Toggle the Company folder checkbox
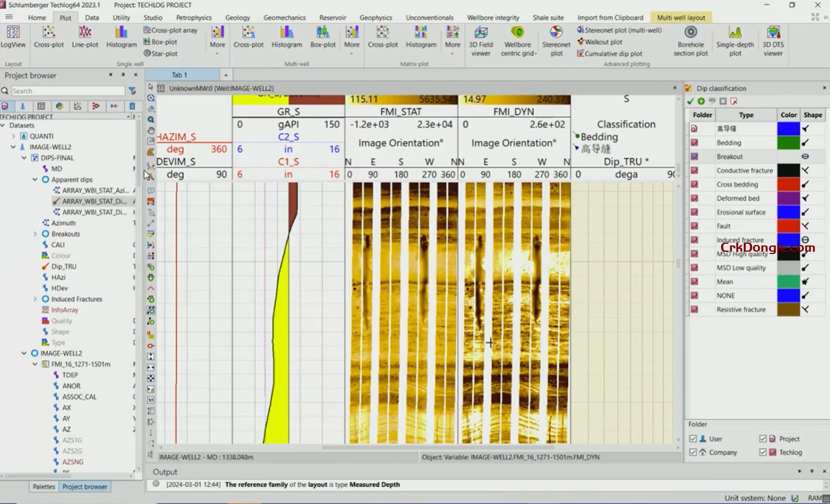Viewport: 830px width, 504px height. click(x=693, y=452)
